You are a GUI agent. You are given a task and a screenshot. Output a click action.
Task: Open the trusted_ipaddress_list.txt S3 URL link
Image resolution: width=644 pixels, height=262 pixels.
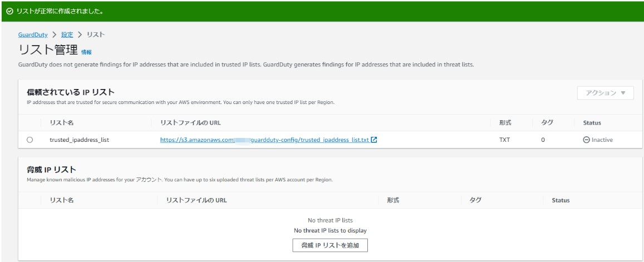264,140
